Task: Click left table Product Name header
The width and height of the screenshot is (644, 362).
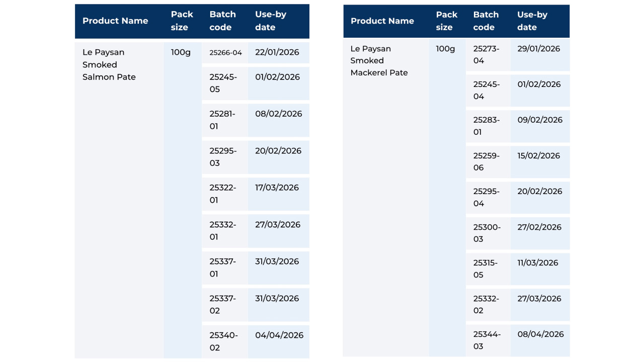Action: pyautogui.click(x=115, y=21)
